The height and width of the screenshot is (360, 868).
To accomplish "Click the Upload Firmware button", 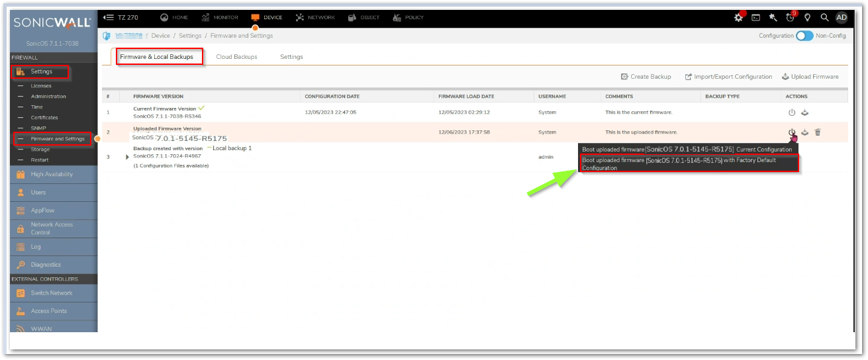I will [x=810, y=77].
